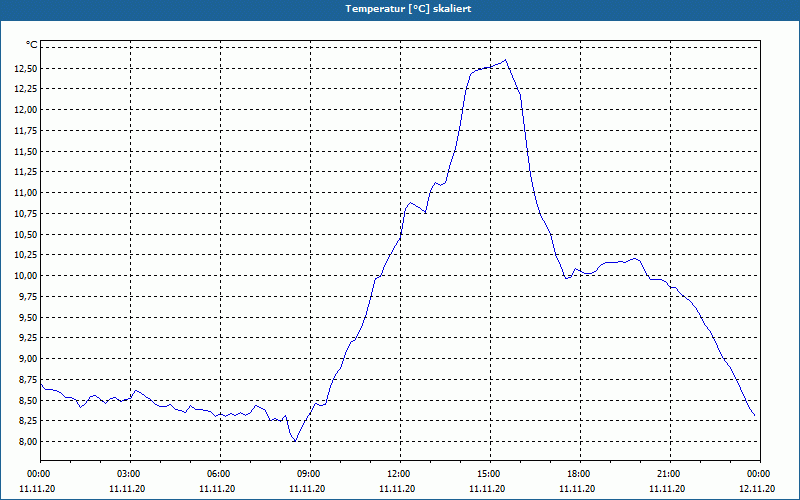Screen dimensions: 800x500
Task: Select the 11,50 axis value
Action: coord(25,152)
